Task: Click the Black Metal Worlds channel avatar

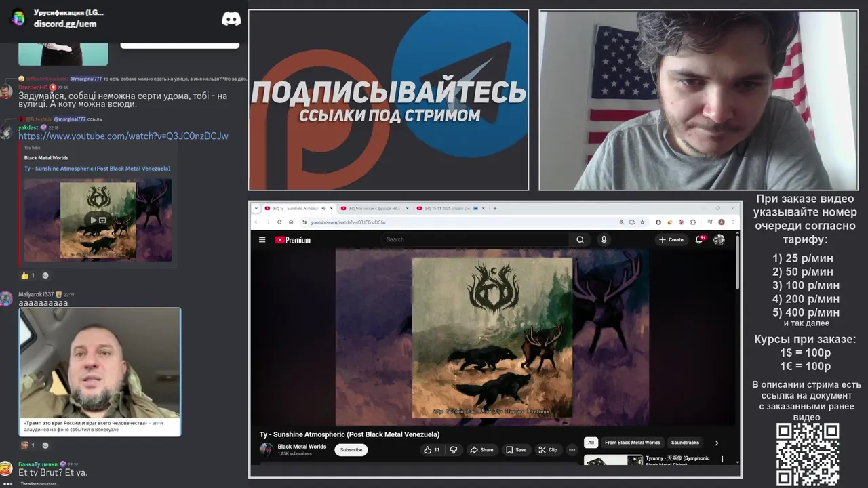Action: point(267,449)
